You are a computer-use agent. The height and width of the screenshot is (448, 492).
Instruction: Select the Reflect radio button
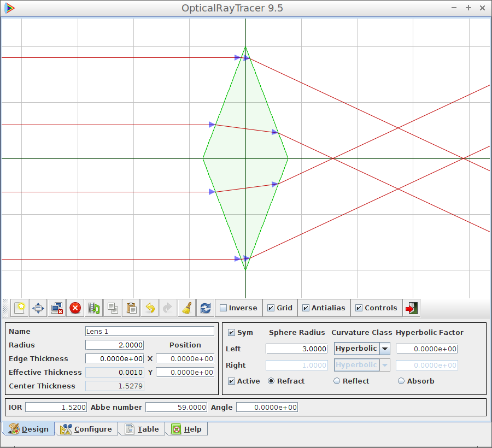click(x=337, y=381)
